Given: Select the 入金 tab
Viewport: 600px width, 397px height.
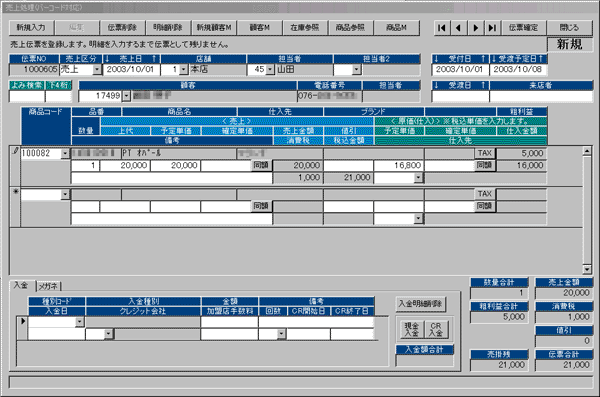Looking at the screenshot, I should [21, 285].
